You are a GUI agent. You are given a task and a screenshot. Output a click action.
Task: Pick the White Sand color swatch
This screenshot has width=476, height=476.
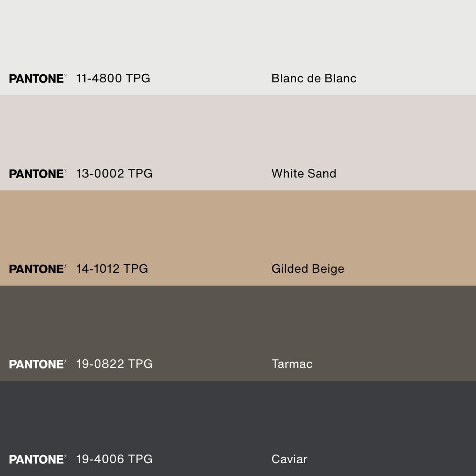point(238,133)
